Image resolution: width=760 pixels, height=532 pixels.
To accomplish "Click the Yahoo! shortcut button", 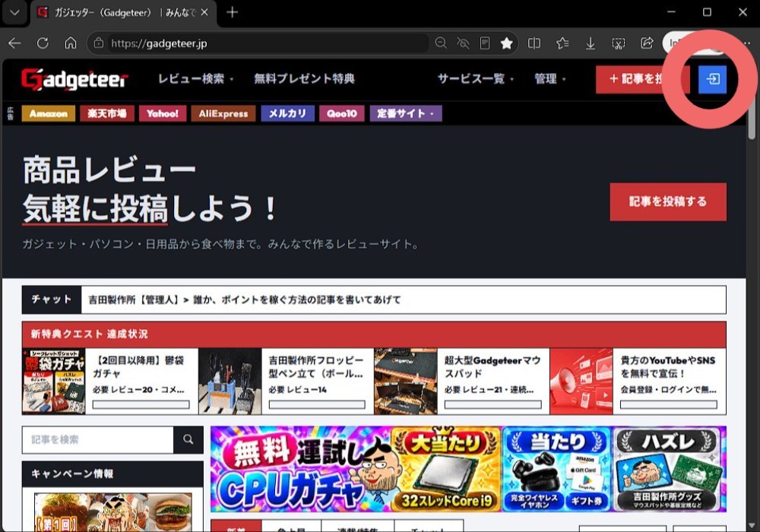I will (163, 113).
